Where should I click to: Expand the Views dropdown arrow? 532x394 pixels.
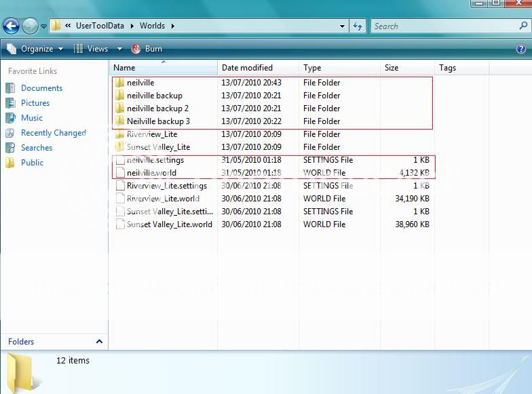(119, 49)
